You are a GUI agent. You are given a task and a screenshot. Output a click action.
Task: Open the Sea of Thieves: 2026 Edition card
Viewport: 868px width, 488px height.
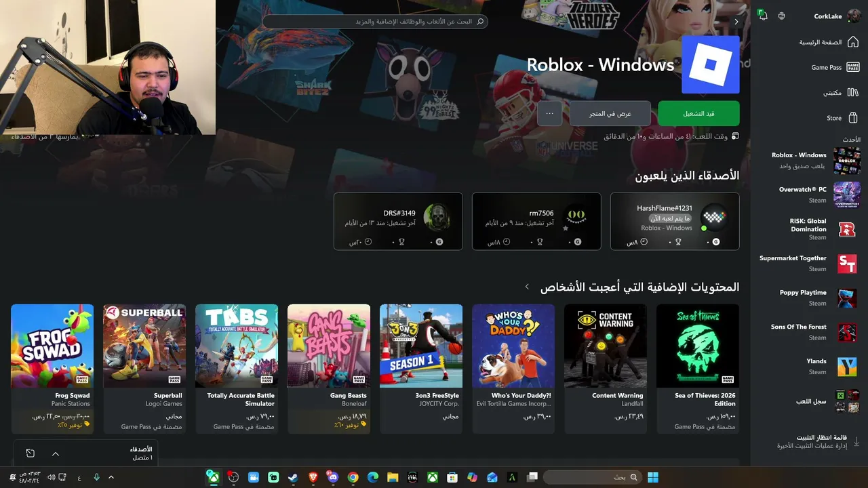click(698, 368)
